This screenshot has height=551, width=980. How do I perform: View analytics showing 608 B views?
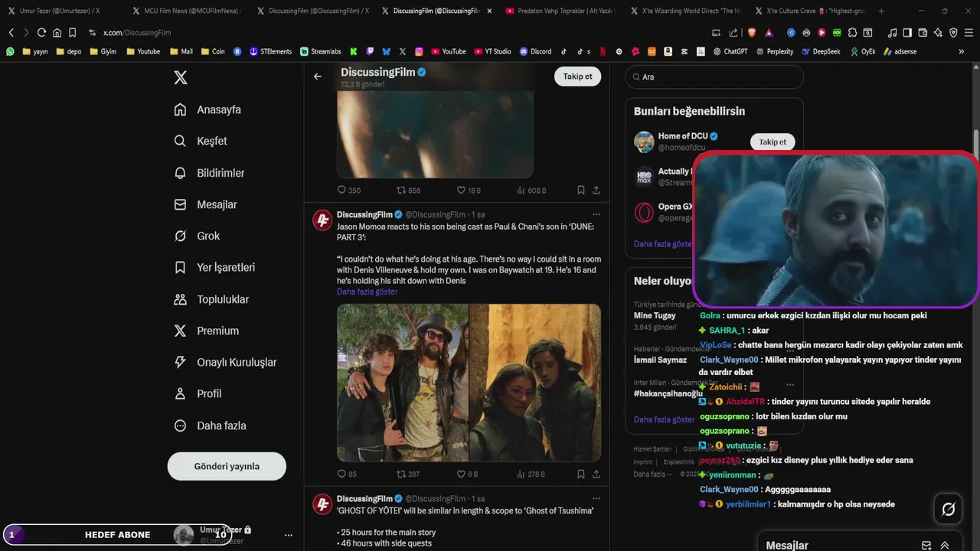coord(531,190)
